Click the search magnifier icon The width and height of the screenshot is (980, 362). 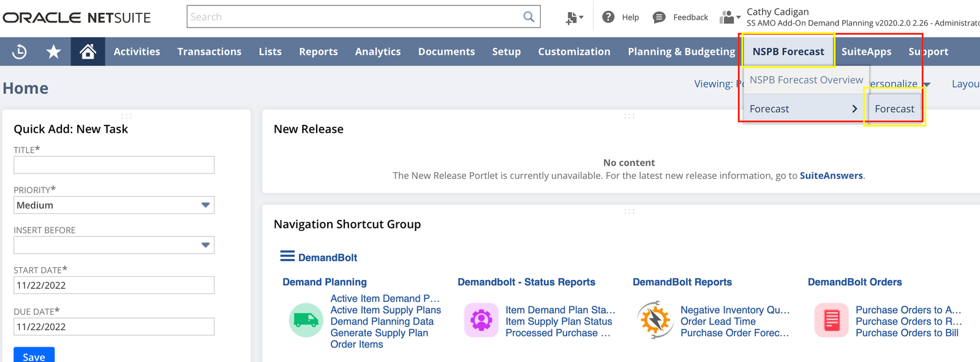pos(529,17)
